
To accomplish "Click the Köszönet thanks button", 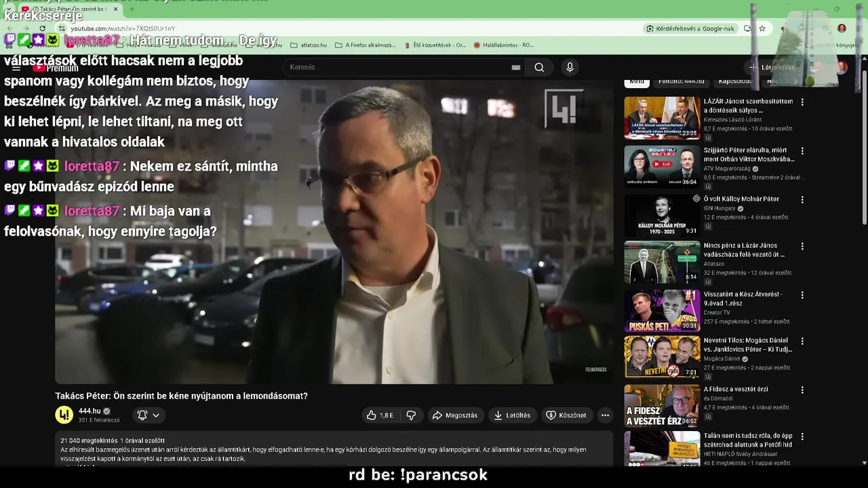I will pos(566,415).
